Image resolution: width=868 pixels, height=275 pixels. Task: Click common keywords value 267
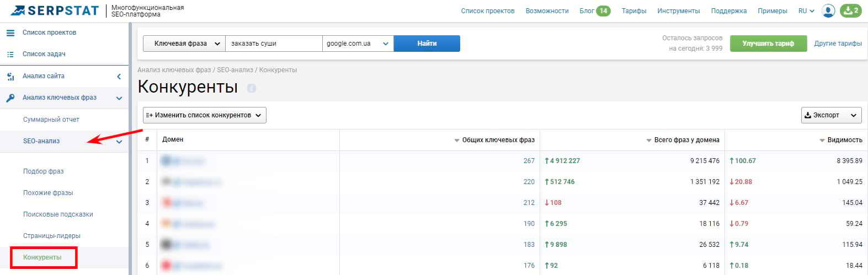tap(529, 161)
